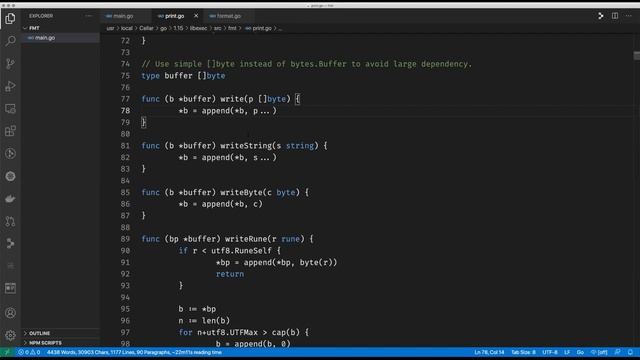Click 'print.go' breadcrumb segment
The height and width of the screenshot is (360, 640).
262,29
